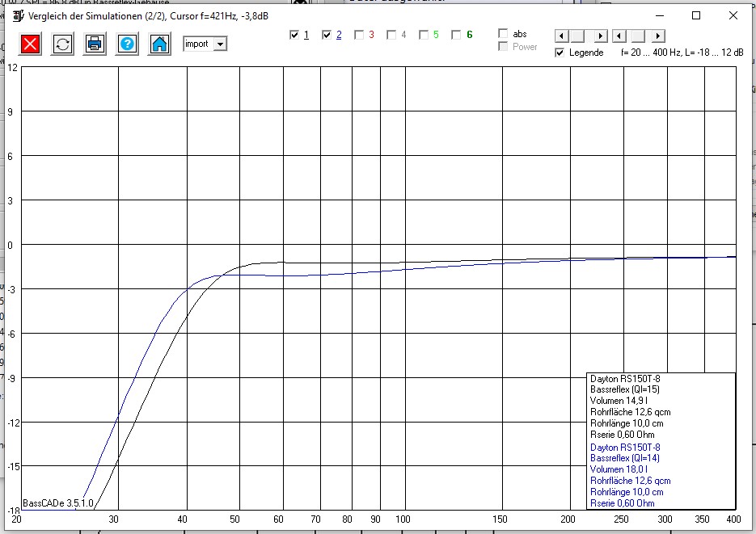
Task: Click the BassCADe app icon in title bar
Action: 18,16
